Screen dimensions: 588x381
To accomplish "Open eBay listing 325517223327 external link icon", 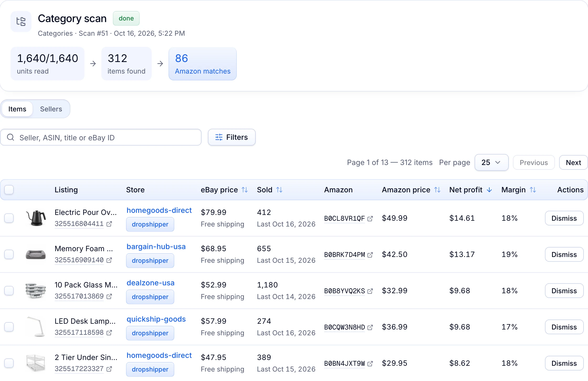I will coord(109,369).
